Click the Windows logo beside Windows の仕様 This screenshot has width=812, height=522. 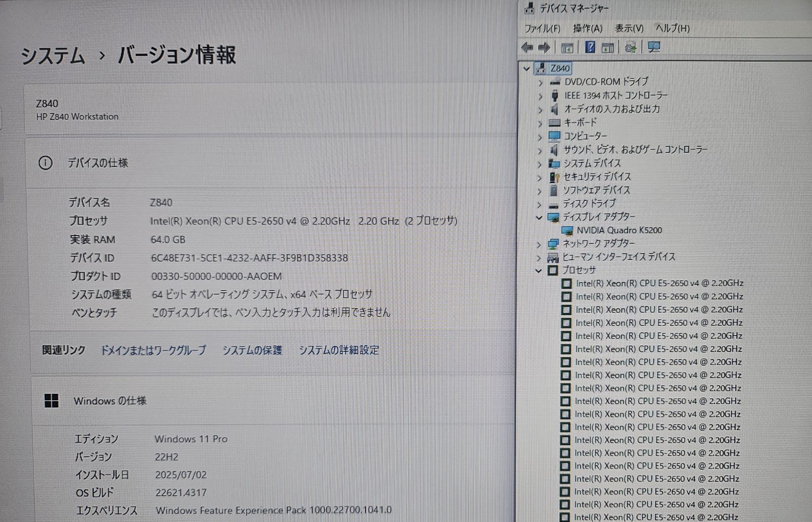(51, 401)
